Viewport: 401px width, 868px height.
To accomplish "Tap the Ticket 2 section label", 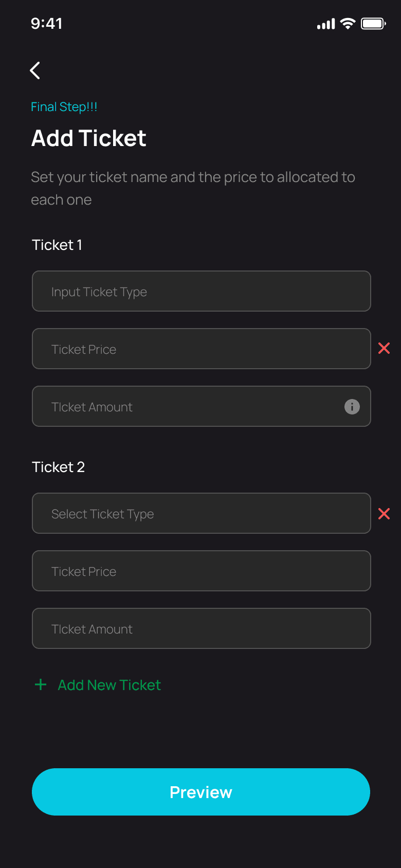I will coord(58,467).
